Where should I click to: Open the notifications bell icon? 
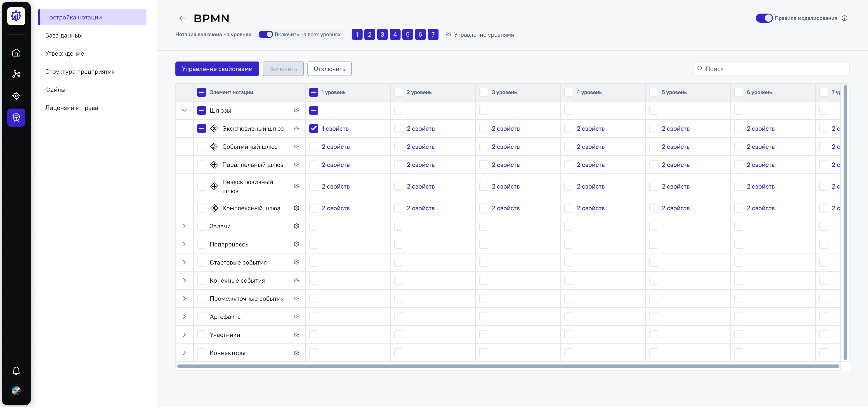(16, 371)
